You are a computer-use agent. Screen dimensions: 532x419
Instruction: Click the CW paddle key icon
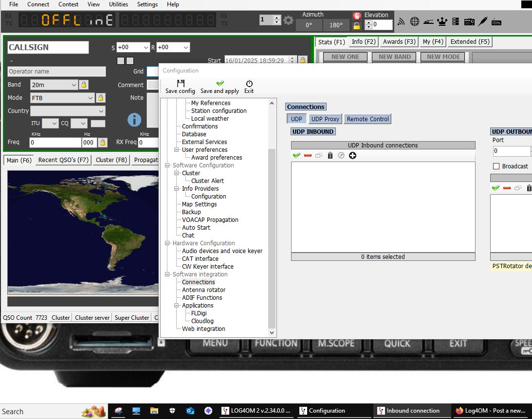428,22
